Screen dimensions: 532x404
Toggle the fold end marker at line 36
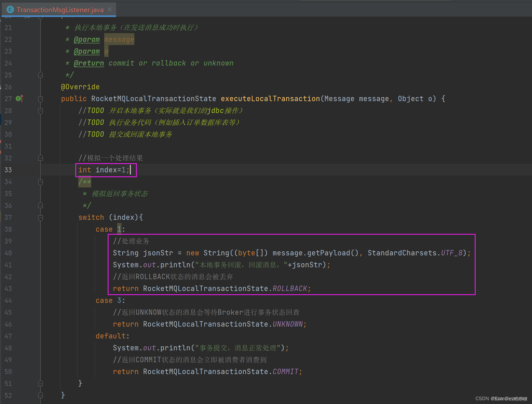pos(40,206)
